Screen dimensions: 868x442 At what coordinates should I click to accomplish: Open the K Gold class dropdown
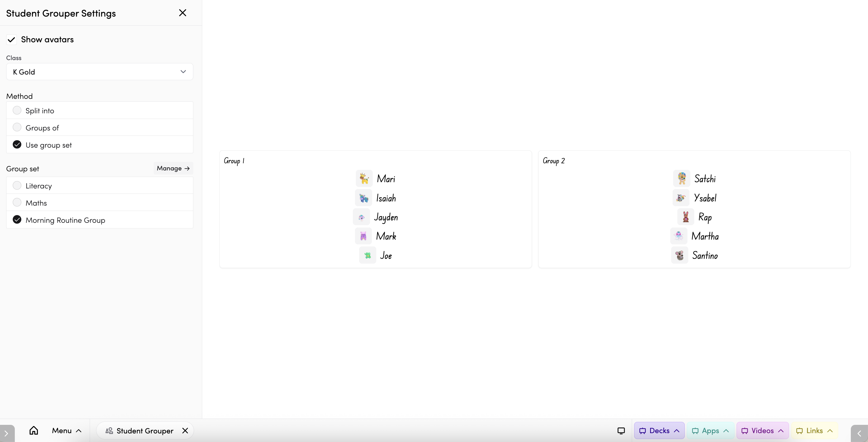coord(99,72)
